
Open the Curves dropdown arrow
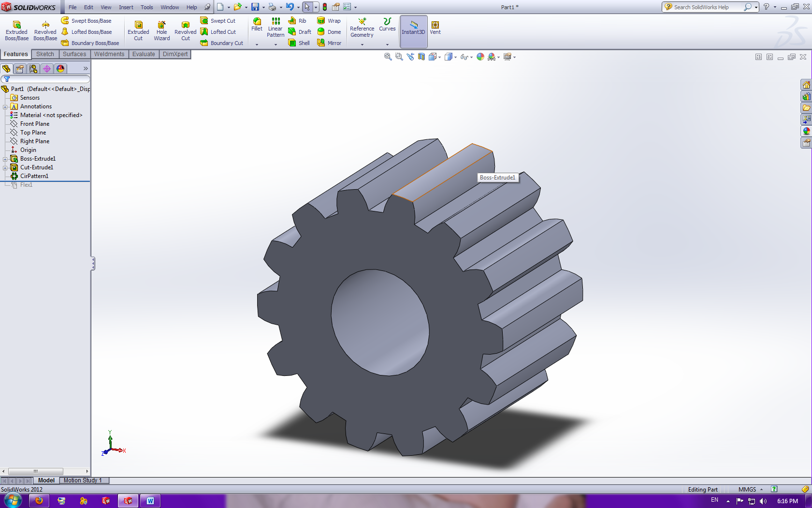(x=387, y=45)
